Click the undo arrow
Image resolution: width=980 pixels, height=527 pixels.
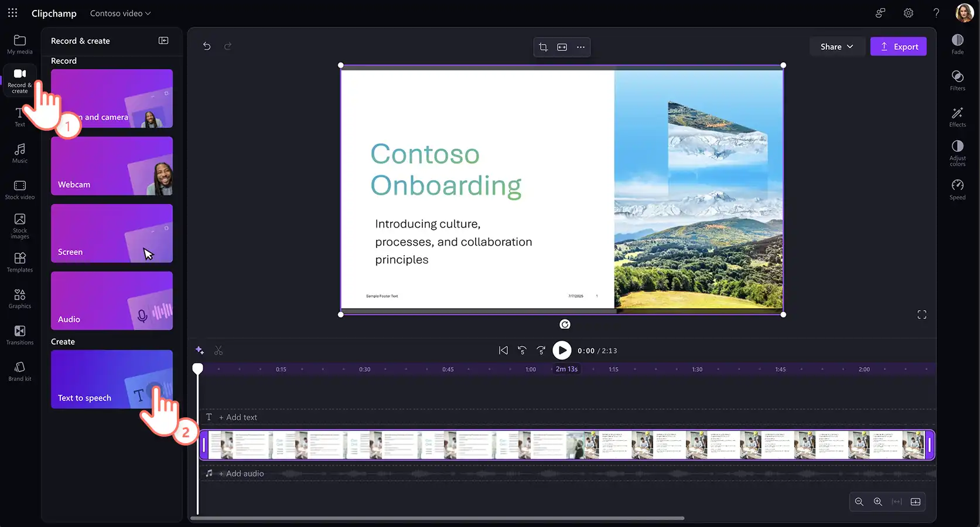(x=207, y=46)
